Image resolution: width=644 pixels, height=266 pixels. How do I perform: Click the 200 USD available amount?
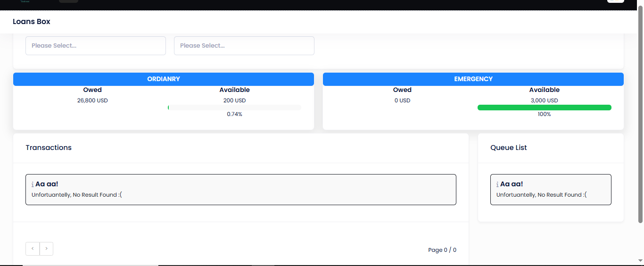235,100
